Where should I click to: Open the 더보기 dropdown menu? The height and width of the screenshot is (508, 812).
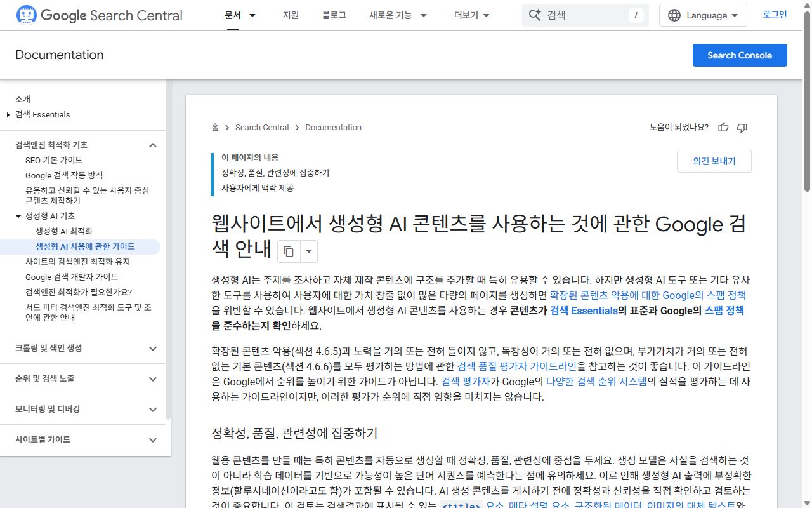(x=472, y=15)
